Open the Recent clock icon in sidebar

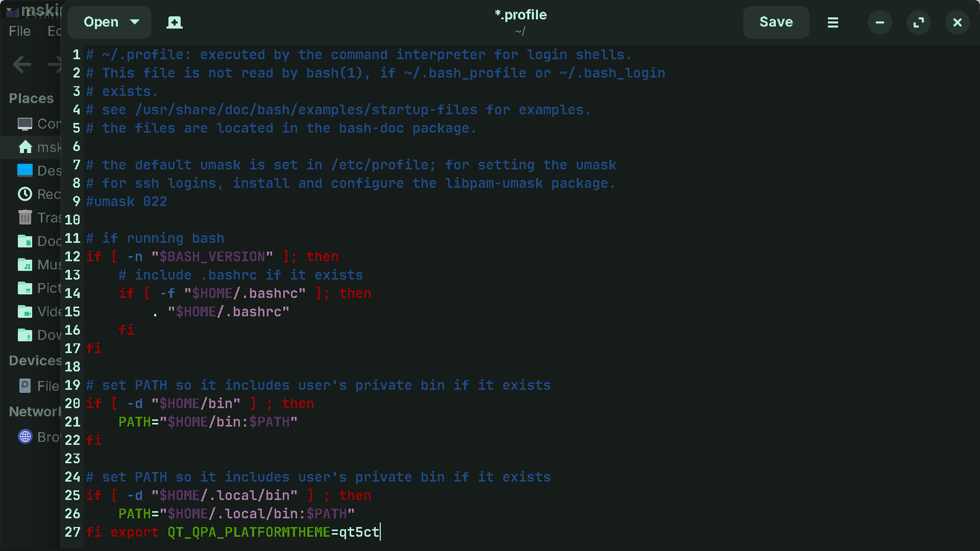click(25, 194)
